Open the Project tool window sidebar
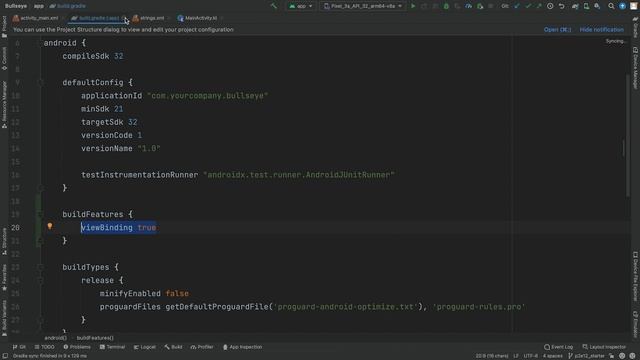 pos(4,27)
